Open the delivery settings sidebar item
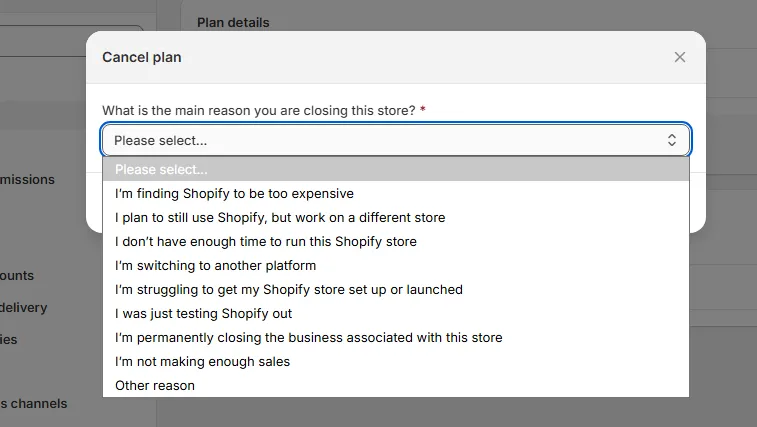The image size is (757, 427). click(x=24, y=308)
